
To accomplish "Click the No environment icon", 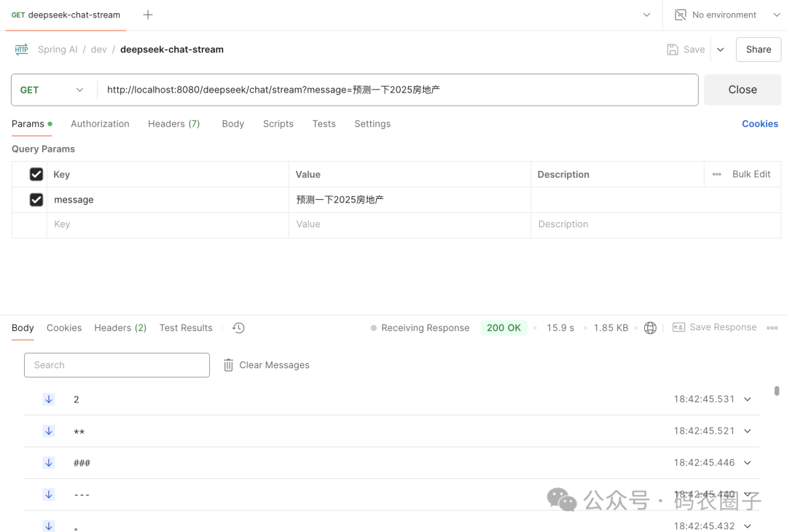I will [680, 15].
